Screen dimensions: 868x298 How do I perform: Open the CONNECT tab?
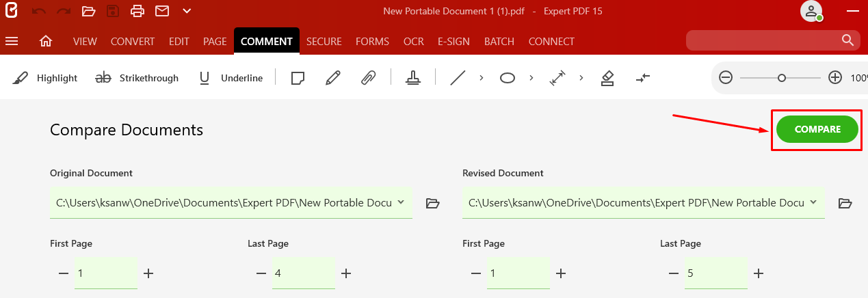[x=551, y=41]
